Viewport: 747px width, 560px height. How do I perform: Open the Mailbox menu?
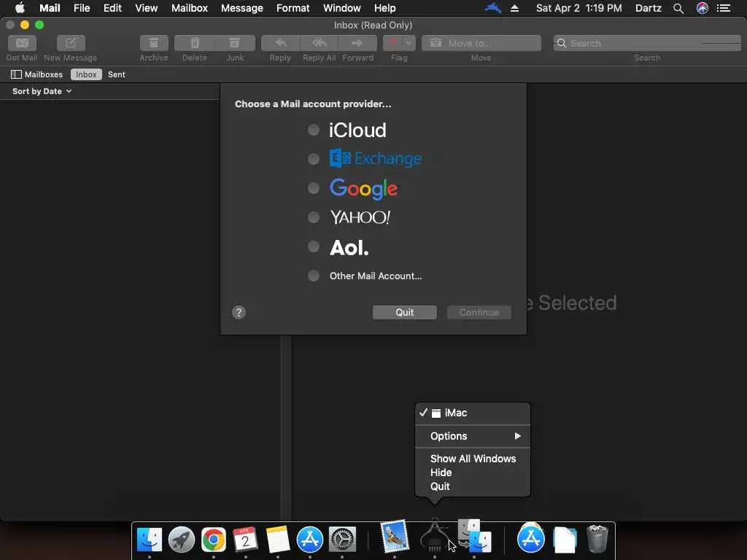coord(190,8)
